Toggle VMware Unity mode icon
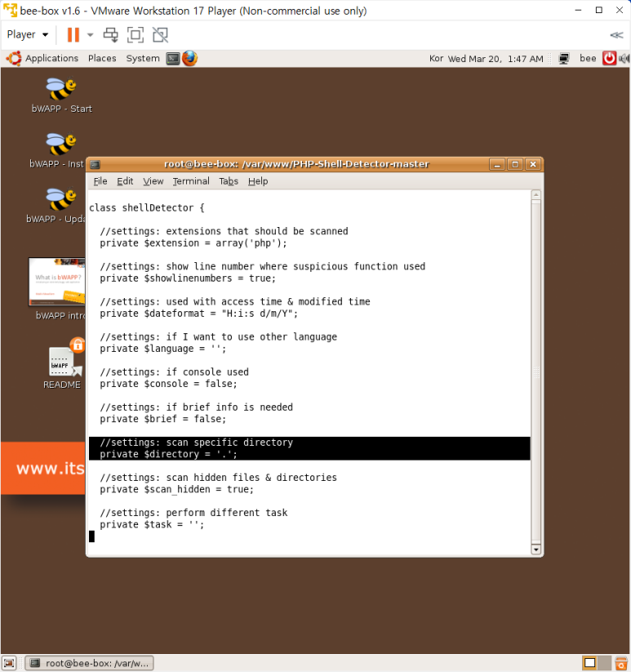The height and width of the screenshot is (672, 631). pyautogui.click(x=161, y=35)
